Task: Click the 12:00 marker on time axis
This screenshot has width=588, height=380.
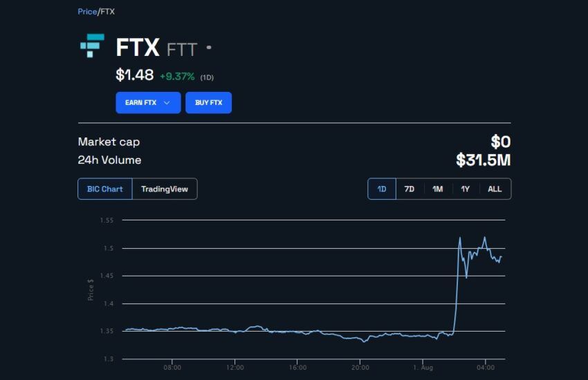Action: 235,368
